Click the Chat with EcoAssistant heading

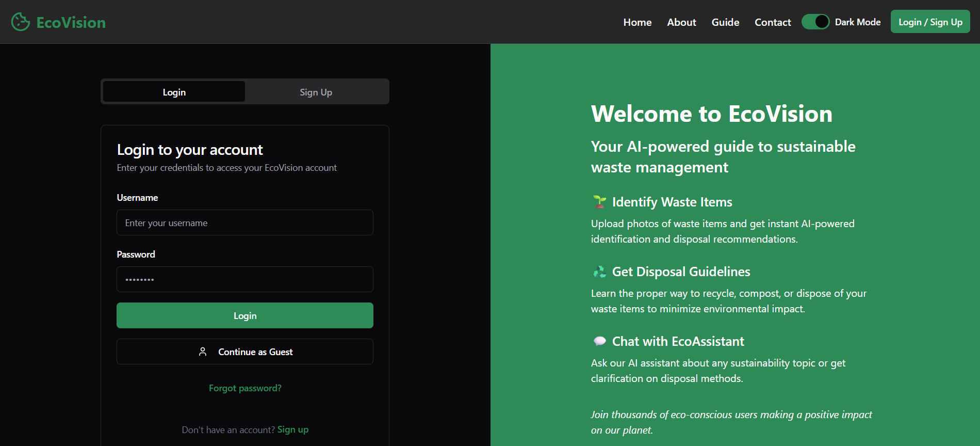click(678, 341)
